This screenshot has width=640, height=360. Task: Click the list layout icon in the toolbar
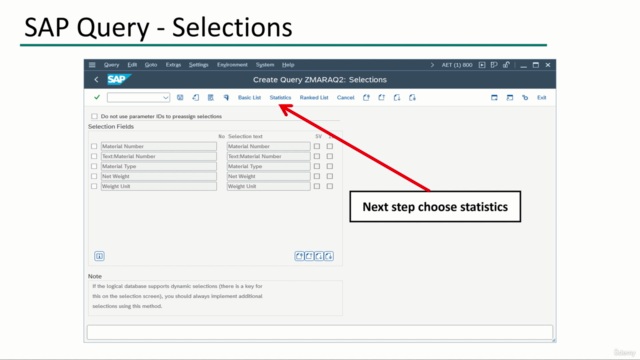pos(211,98)
